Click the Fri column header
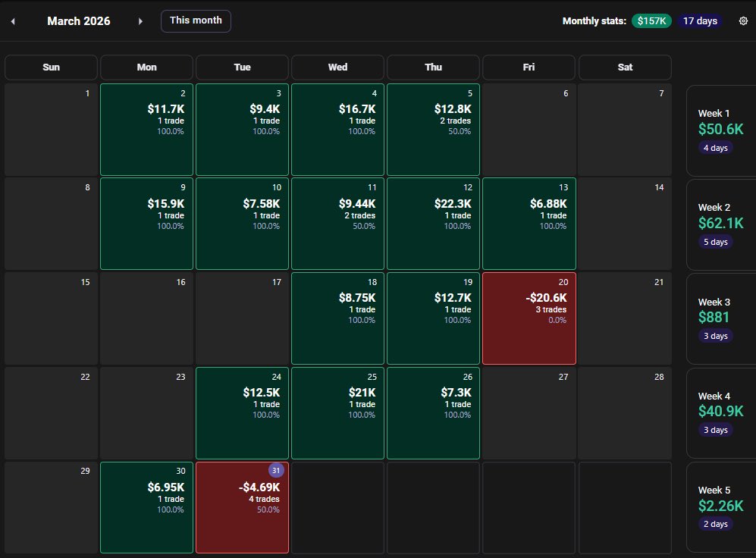756x558 pixels. 529,67
